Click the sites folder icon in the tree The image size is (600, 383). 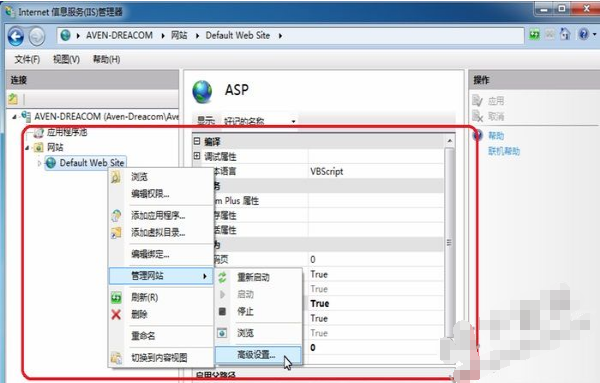point(38,147)
